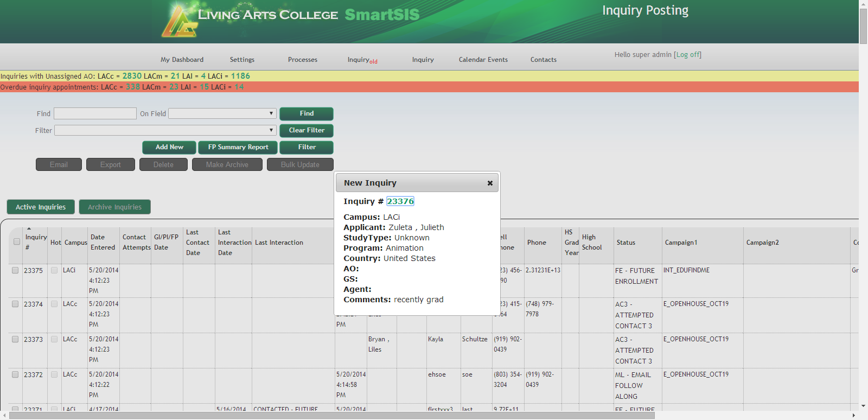
Task: Open the Processes menu
Action: coord(303,60)
